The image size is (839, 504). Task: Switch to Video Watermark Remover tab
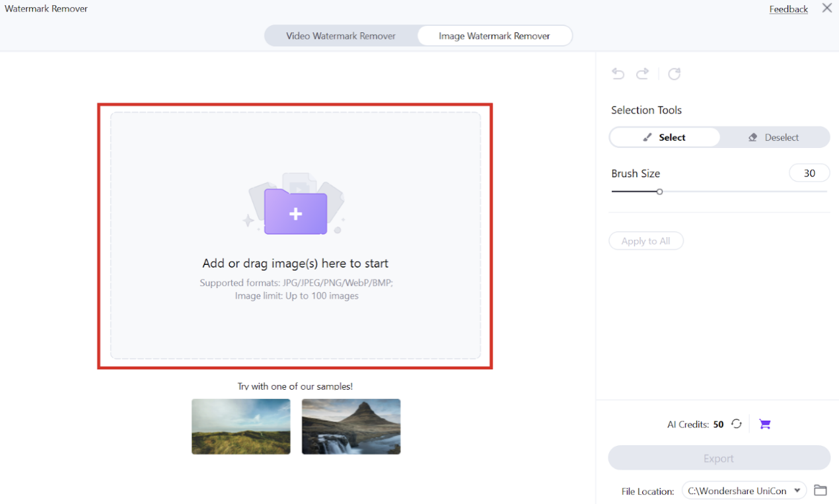tap(341, 36)
